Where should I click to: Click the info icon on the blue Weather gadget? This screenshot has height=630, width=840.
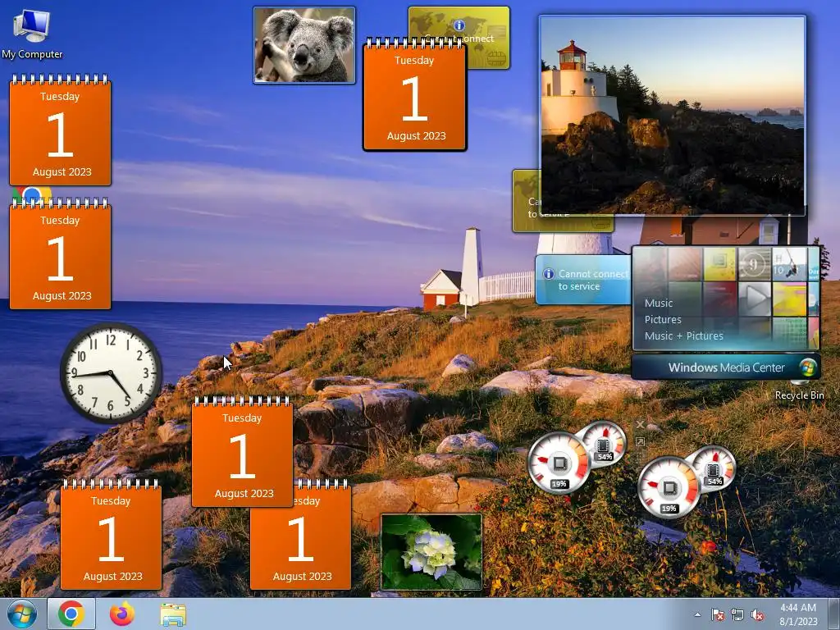(549, 274)
